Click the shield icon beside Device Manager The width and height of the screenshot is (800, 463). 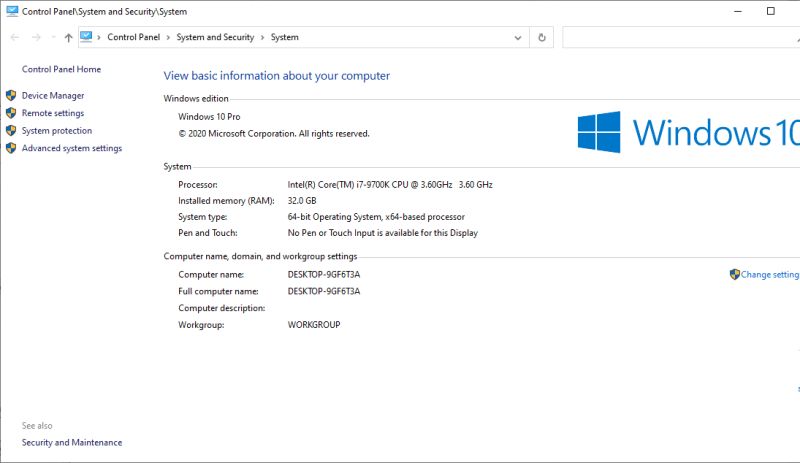pyautogui.click(x=11, y=95)
